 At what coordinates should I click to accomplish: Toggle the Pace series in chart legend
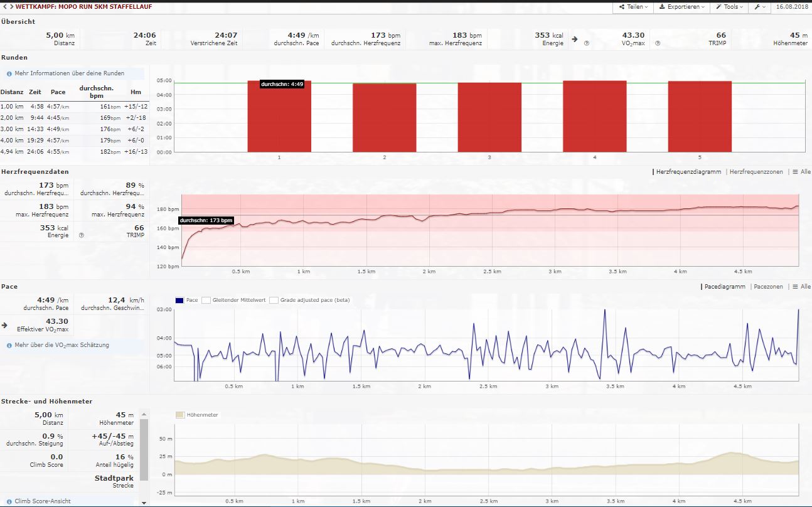pos(180,301)
